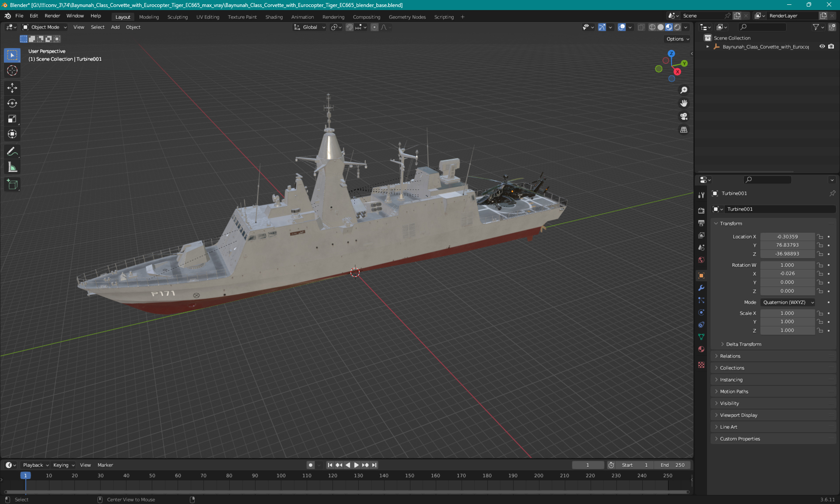Viewport: 840px width, 504px height.
Task: Open the View Layer properties tab
Action: coord(701,235)
